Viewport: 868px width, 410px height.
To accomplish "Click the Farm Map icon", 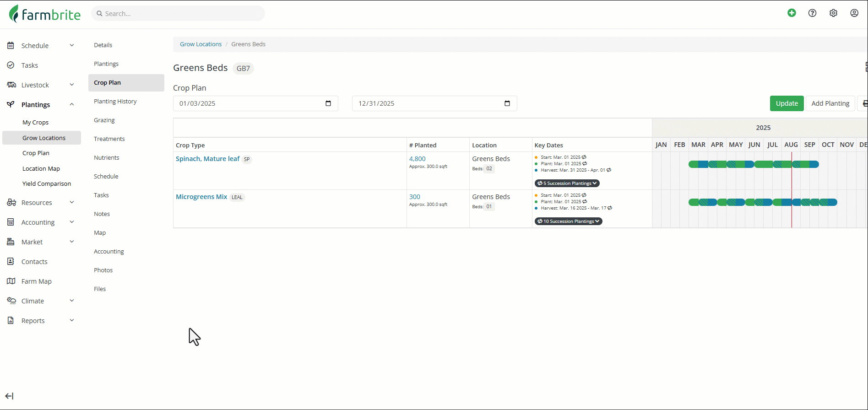I will (11, 281).
